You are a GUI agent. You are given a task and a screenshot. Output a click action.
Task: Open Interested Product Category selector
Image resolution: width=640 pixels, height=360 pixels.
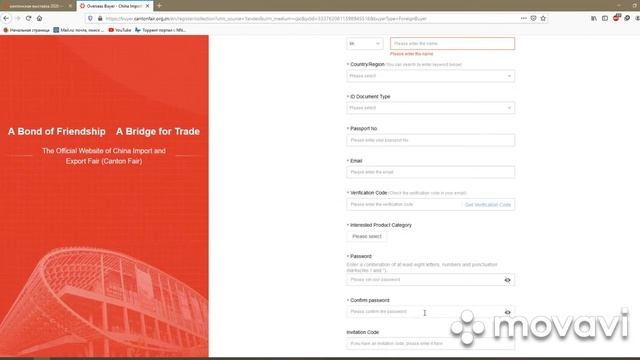tap(367, 236)
